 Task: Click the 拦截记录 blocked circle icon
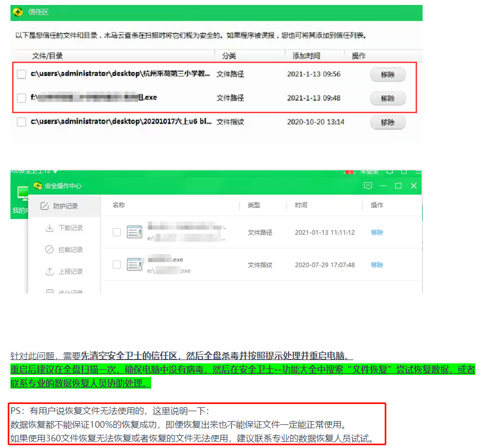click(x=49, y=250)
